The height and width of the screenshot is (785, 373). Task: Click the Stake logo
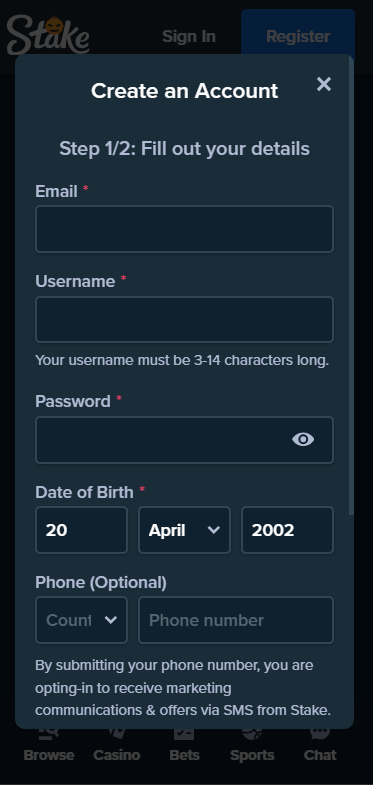tap(48, 35)
